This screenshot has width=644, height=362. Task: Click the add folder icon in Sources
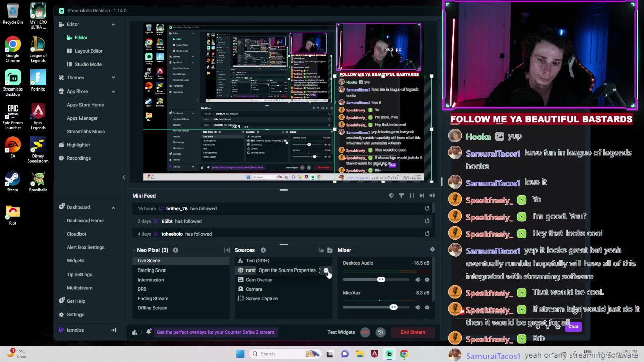(x=330, y=250)
